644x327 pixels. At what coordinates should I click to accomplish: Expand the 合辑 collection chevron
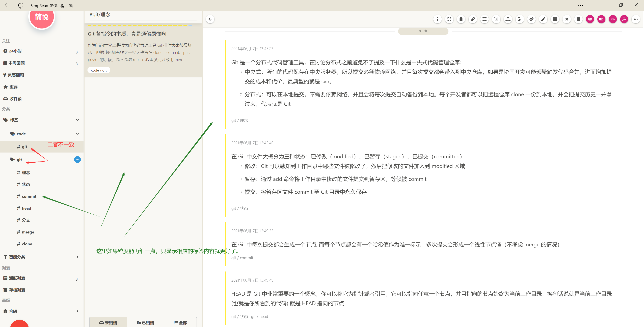[77, 311]
